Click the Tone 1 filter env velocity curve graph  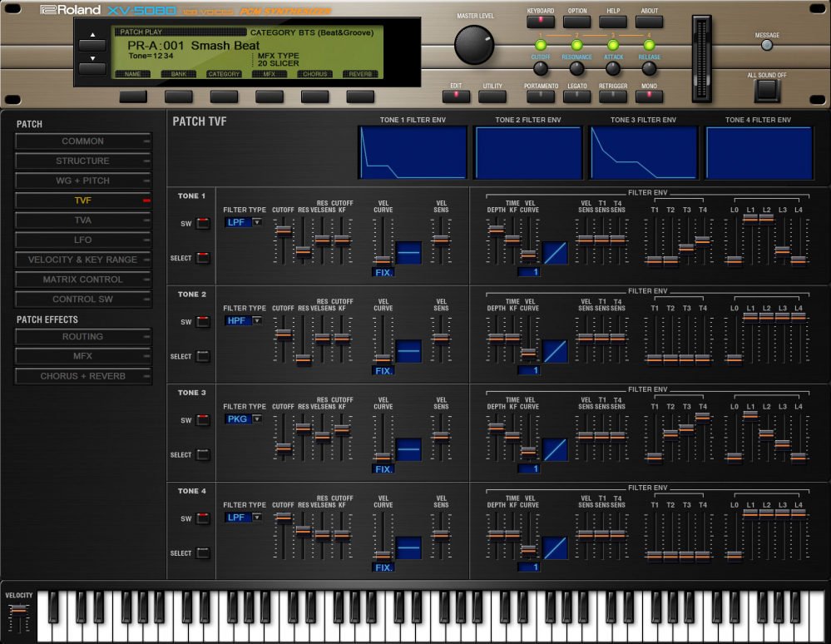point(555,253)
